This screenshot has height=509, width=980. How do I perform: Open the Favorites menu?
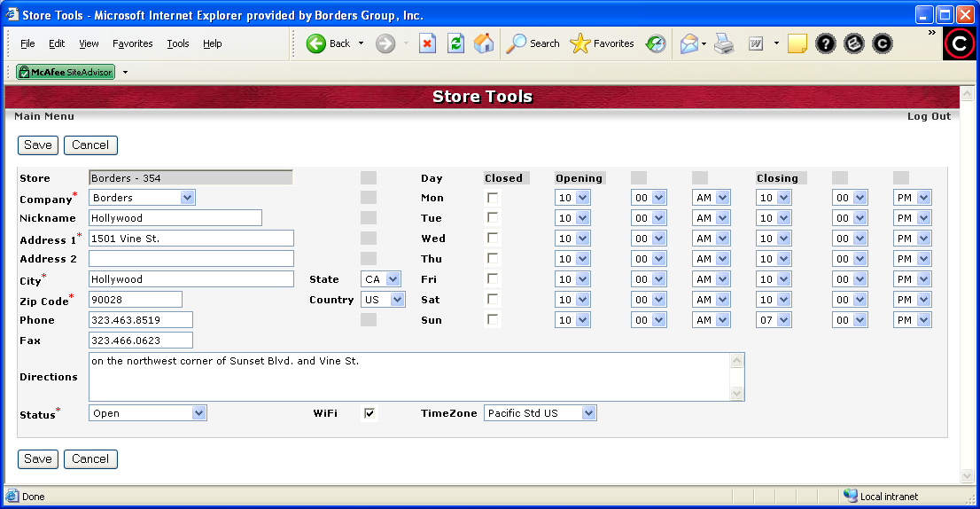tap(133, 43)
